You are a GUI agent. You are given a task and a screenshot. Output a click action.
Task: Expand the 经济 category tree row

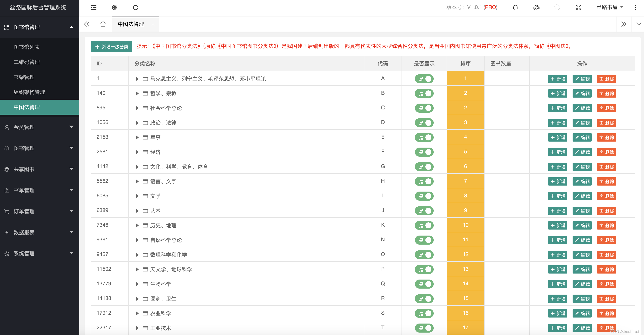pos(137,152)
